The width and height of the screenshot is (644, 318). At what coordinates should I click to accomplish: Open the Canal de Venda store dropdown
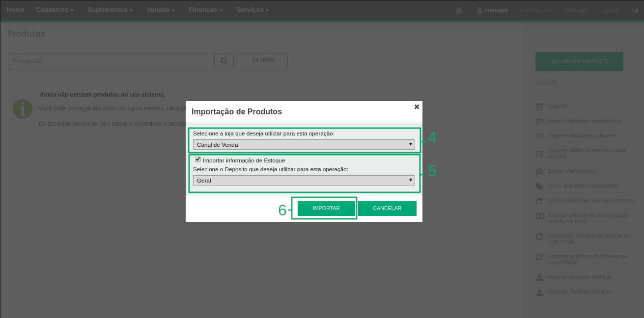click(x=304, y=145)
